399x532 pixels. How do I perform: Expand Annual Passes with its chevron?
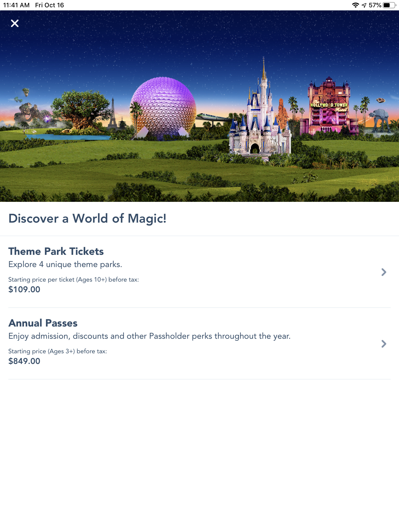pyautogui.click(x=384, y=344)
